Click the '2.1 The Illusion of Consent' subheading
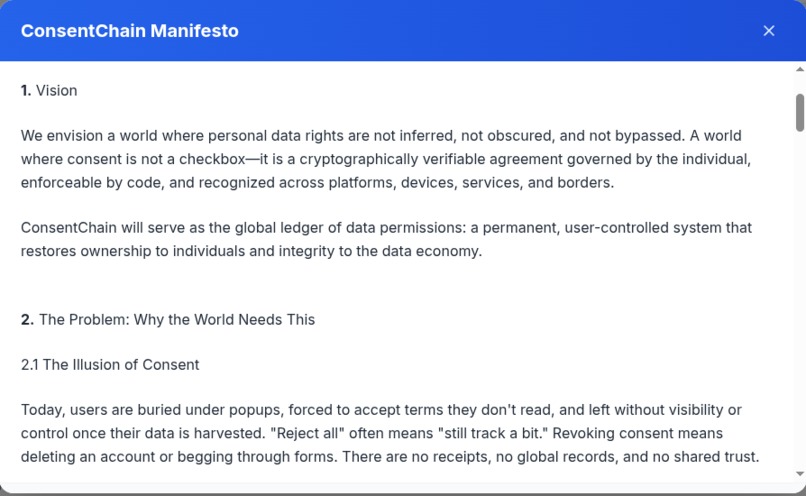 pyautogui.click(x=110, y=365)
